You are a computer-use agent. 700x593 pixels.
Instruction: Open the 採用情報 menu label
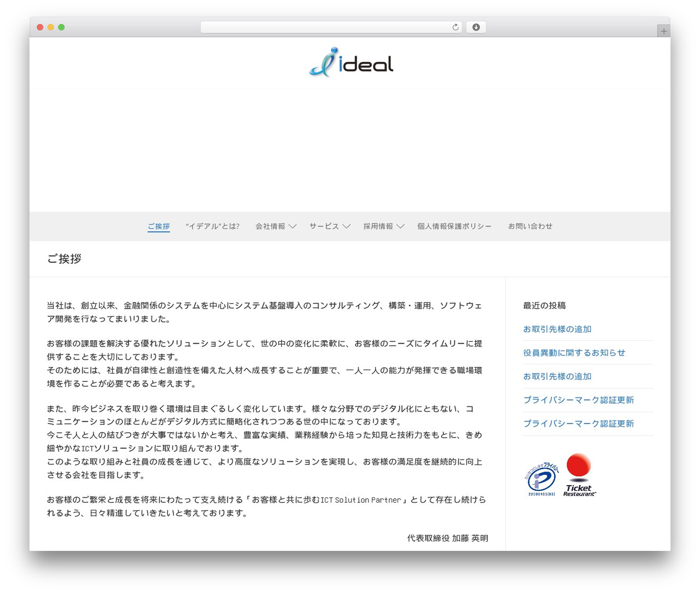[378, 226]
